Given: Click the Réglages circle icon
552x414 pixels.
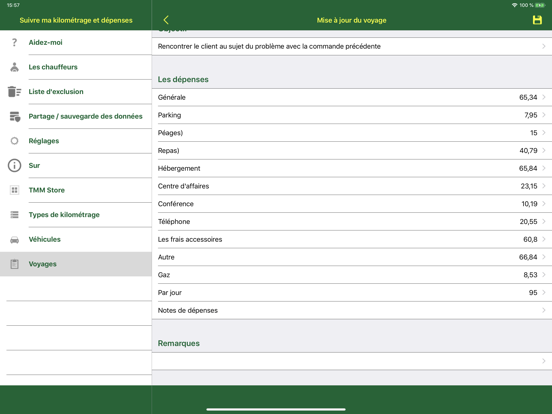Looking at the screenshot, I should (14, 141).
